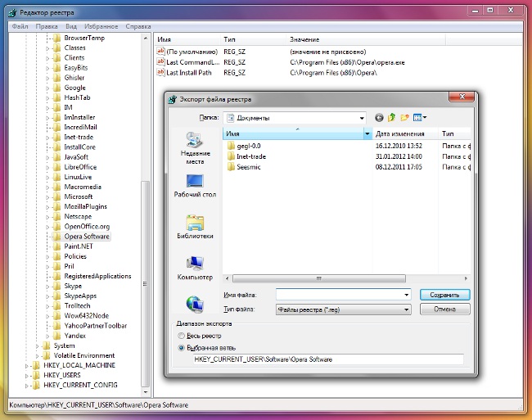This screenshot has height=420, width=532.
Task: Click the file list horizontal scrollbar thumb
Action: (319, 278)
